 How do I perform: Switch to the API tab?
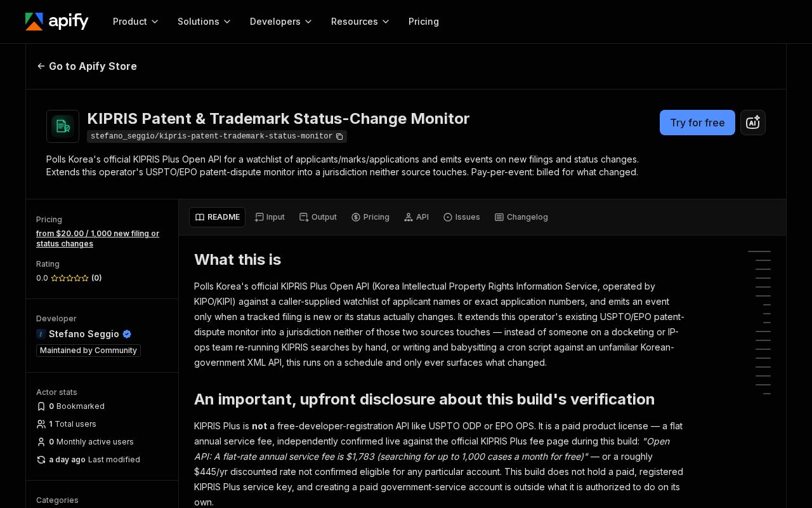(x=416, y=217)
